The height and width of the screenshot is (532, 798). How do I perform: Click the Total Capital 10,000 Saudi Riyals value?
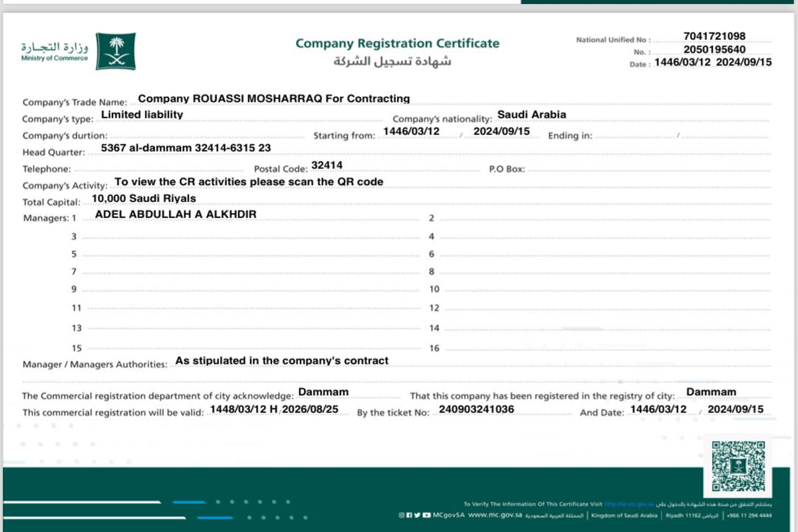(144, 198)
